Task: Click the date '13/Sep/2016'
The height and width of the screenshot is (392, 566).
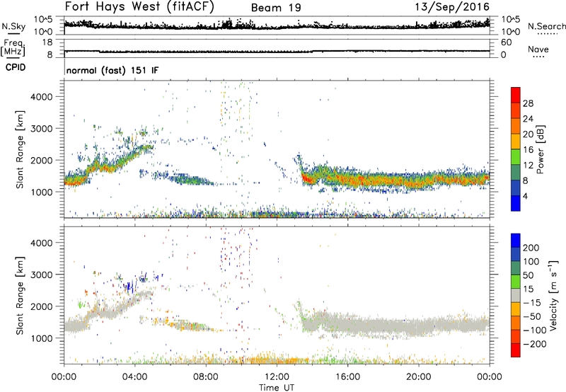Action: click(452, 6)
